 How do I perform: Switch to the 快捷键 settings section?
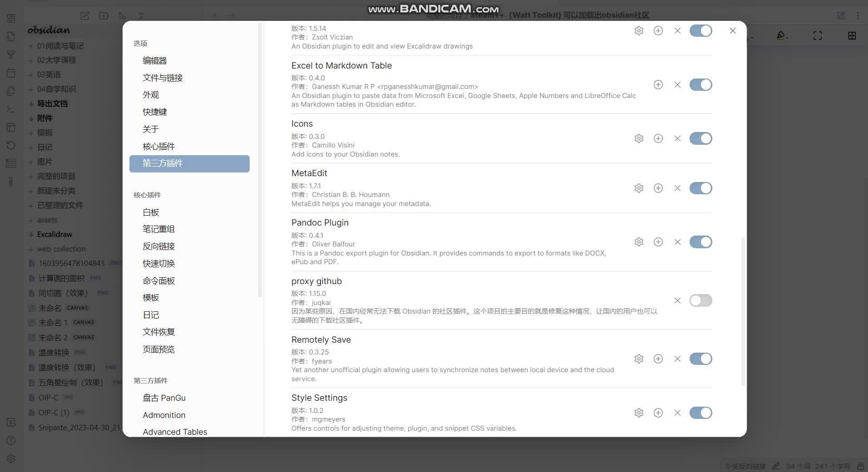tap(155, 112)
